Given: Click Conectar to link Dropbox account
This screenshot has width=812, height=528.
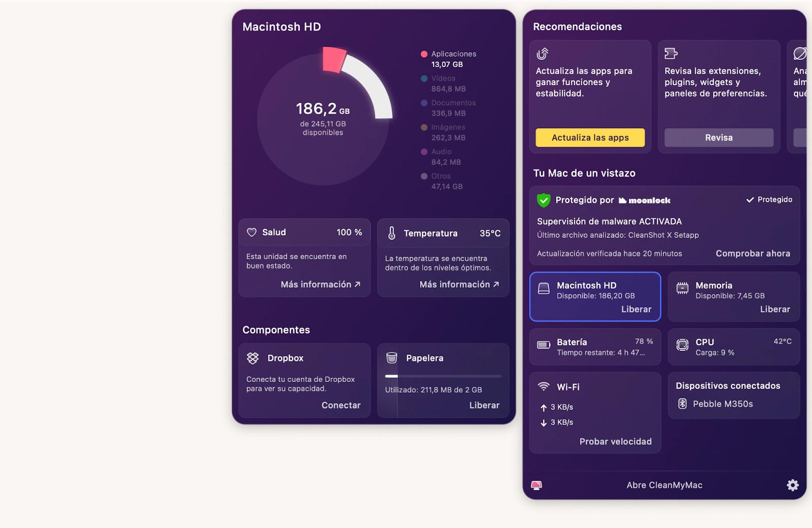Looking at the screenshot, I should click(x=341, y=405).
